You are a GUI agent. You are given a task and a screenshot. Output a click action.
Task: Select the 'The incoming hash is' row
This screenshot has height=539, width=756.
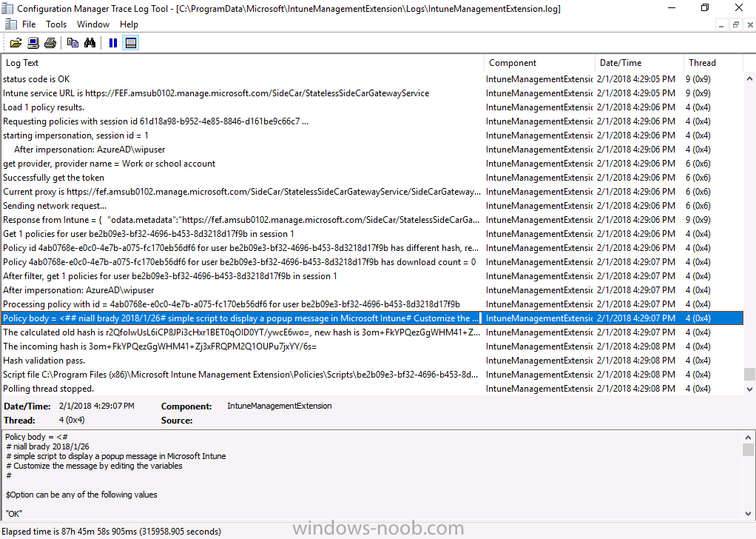(x=372, y=346)
